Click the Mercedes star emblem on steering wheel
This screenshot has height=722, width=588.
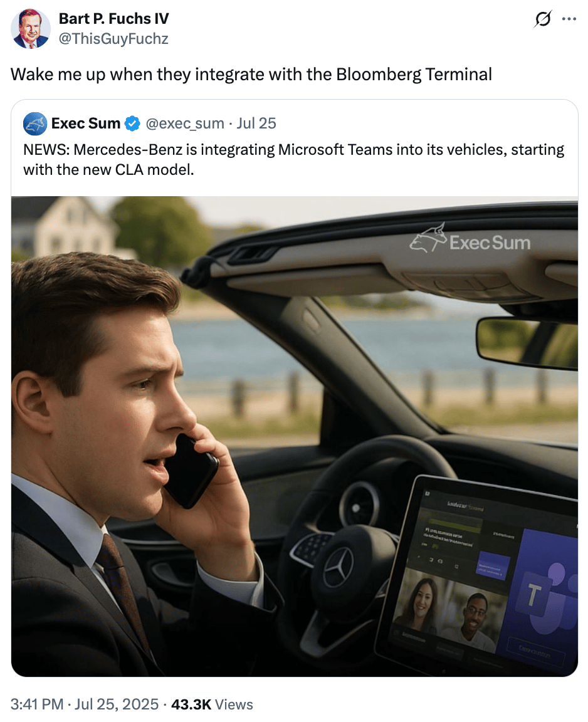pos(338,568)
